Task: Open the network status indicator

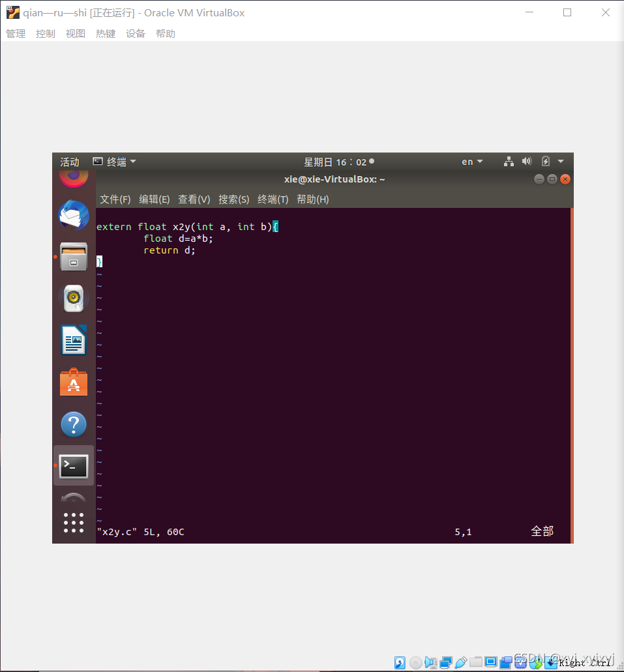Action: 509,162
